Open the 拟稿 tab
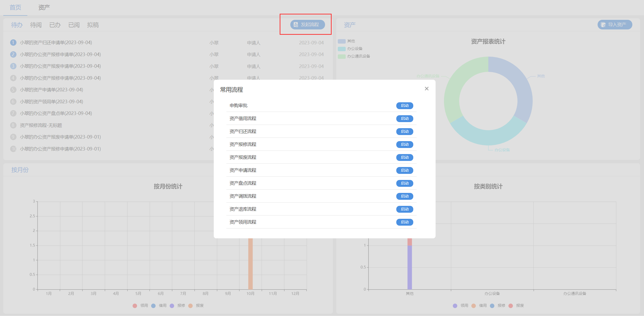 93,25
